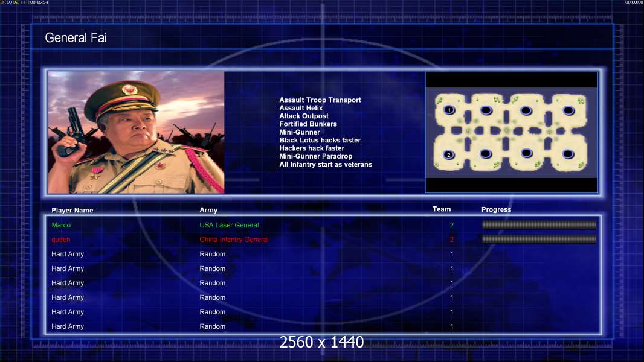Click the standalone 'Mini-Gunner' ability line
Viewport: 644px width, 362px height.
pyautogui.click(x=300, y=132)
